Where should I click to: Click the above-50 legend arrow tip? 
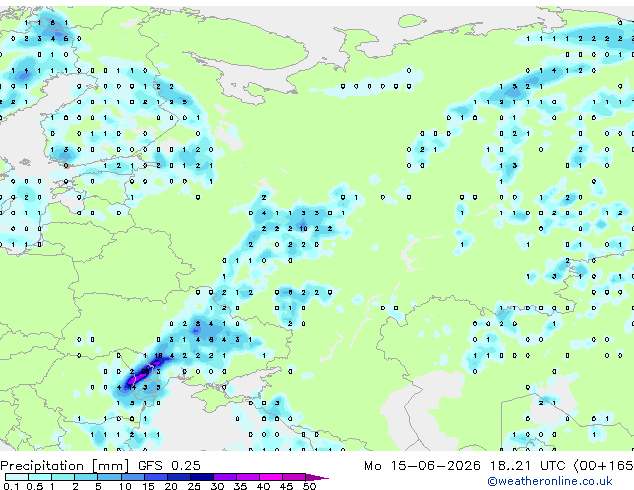(x=317, y=477)
